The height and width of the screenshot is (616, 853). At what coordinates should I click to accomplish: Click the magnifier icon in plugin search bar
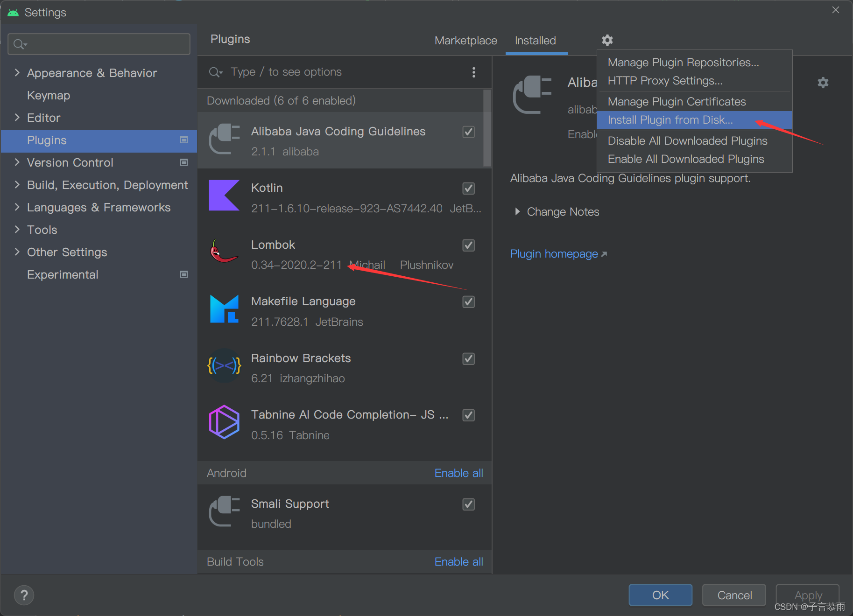pyautogui.click(x=215, y=72)
